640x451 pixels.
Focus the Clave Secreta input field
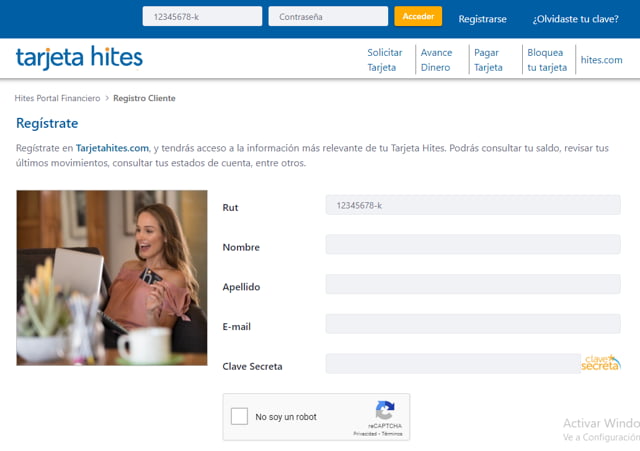[453, 363]
